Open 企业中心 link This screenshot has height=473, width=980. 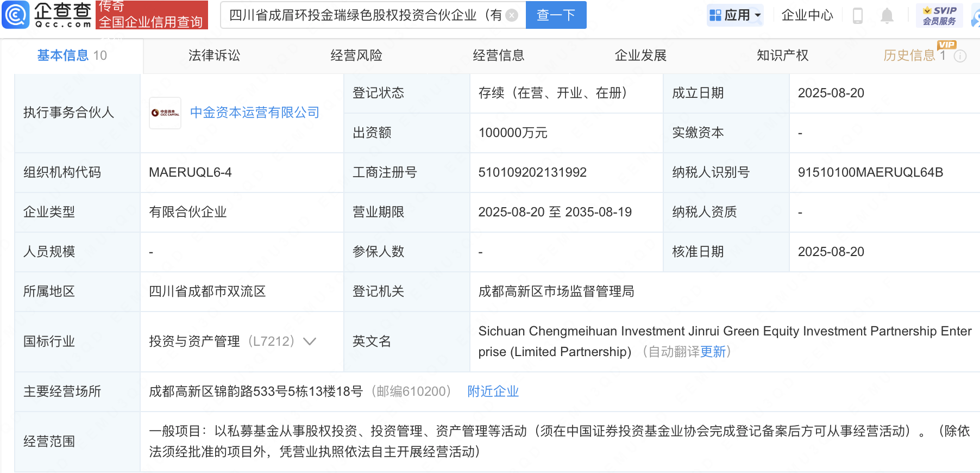click(x=807, y=15)
